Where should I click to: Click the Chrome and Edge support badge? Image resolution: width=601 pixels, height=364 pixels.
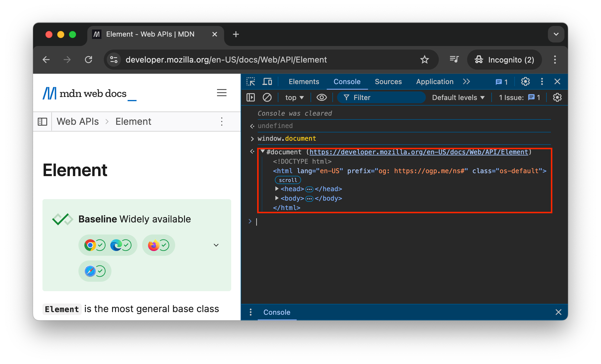108,245
